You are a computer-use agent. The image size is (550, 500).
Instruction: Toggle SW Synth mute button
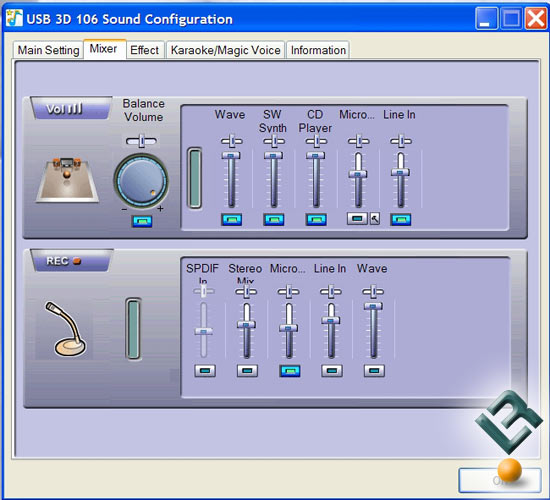coord(274,219)
